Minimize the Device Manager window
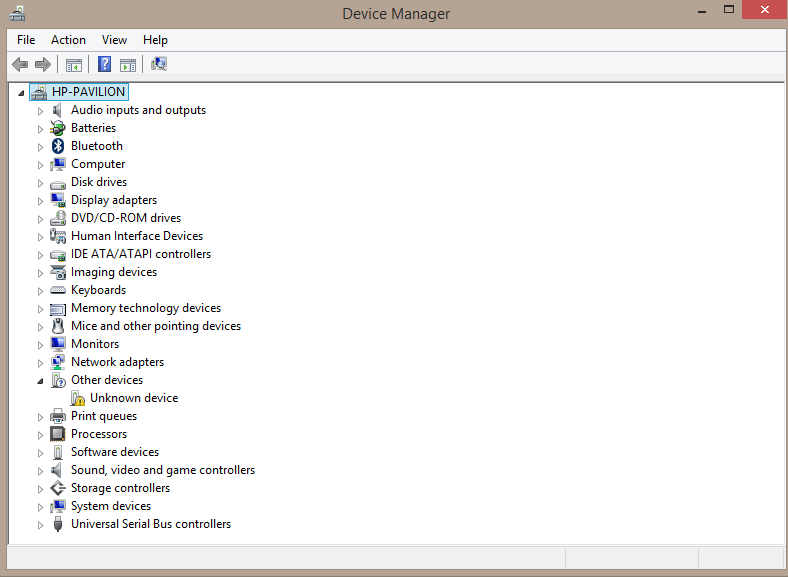Viewport: 788px width, 577px height. click(702, 10)
